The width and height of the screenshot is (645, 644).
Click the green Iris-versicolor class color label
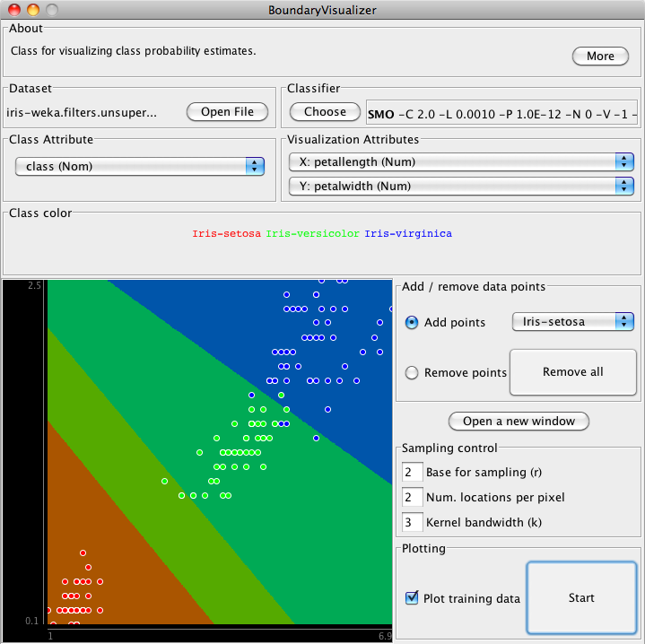[x=312, y=234]
